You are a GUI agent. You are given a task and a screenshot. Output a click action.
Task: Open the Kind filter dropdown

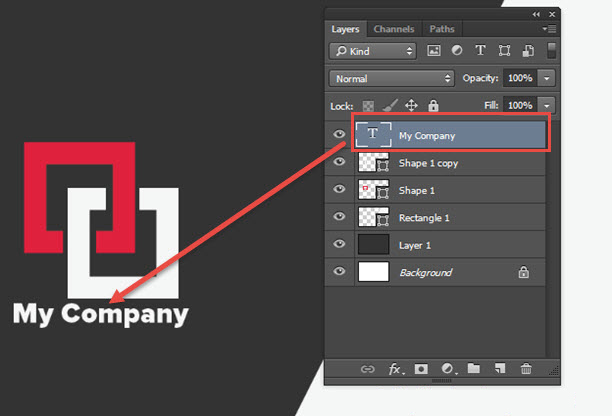pos(373,51)
